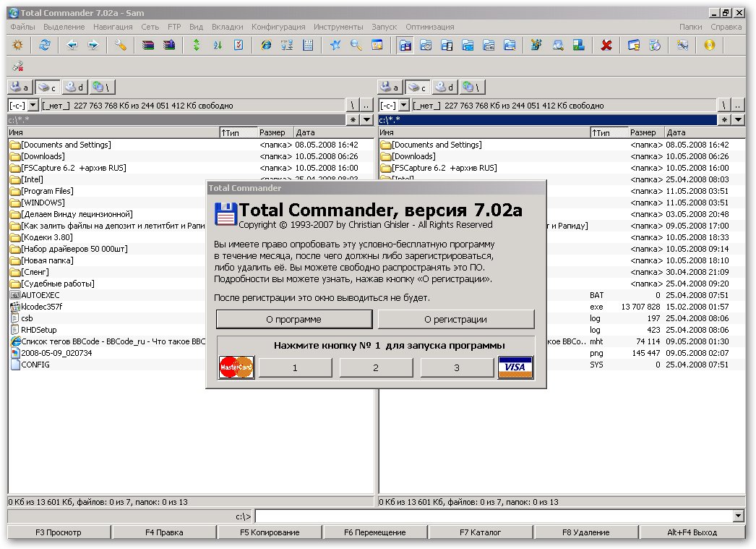Click the colorful wizard tools toolbar icon
The height and width of the screenshot is (549, 756).
click(536, 46)
